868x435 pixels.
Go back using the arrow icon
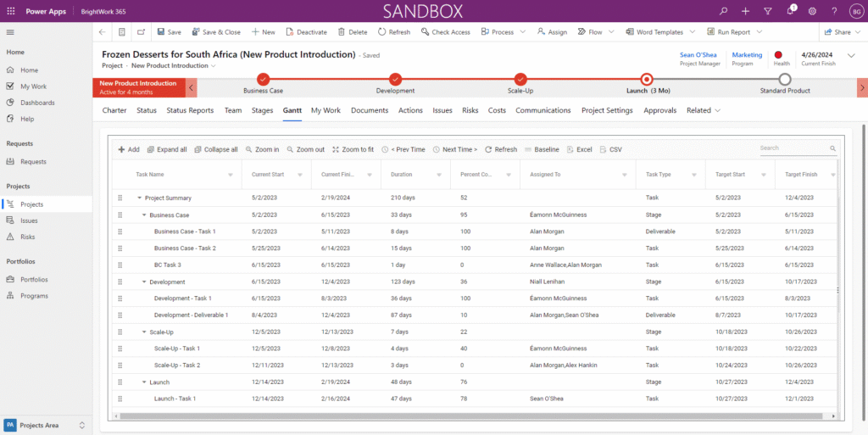(x=103, y=32)
